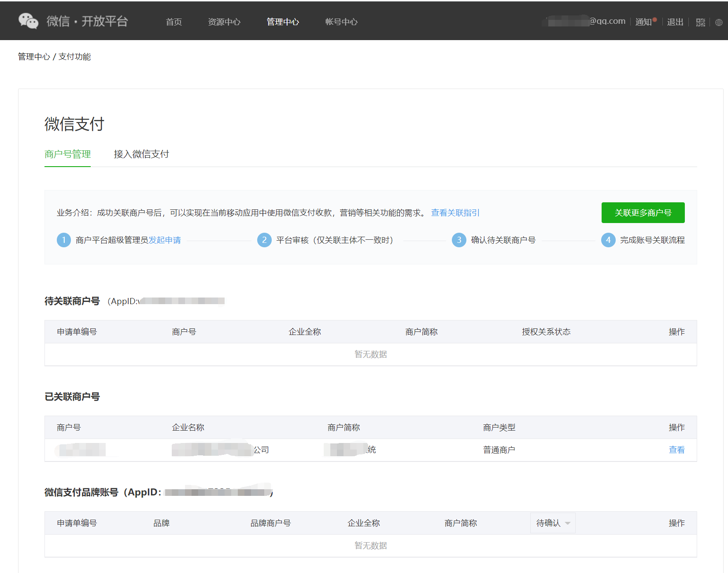Switch to the 商户号管理 tab
This screenshot has width=728, height=573.
tap(67, 154)
